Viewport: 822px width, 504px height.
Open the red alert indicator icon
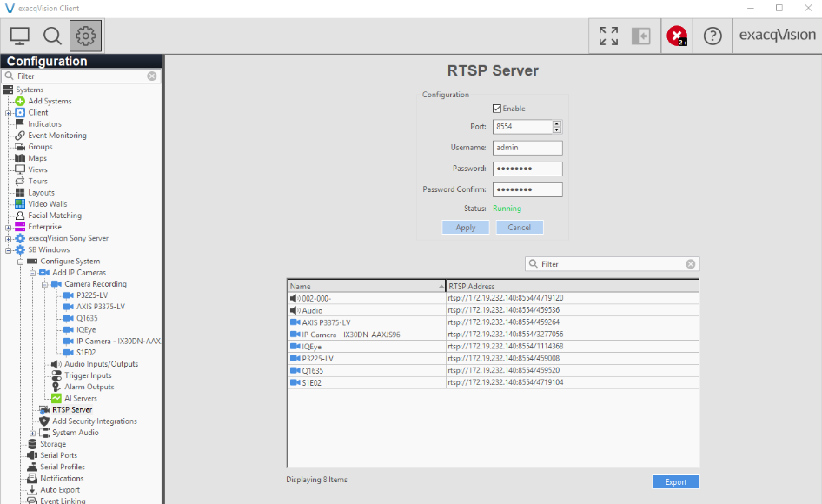[x=676, y=36]
